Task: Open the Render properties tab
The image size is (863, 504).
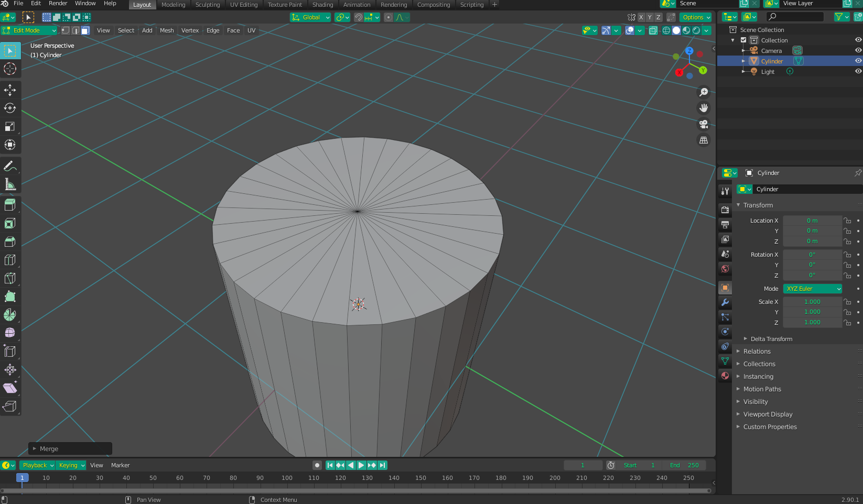Action: coord(725,210)
